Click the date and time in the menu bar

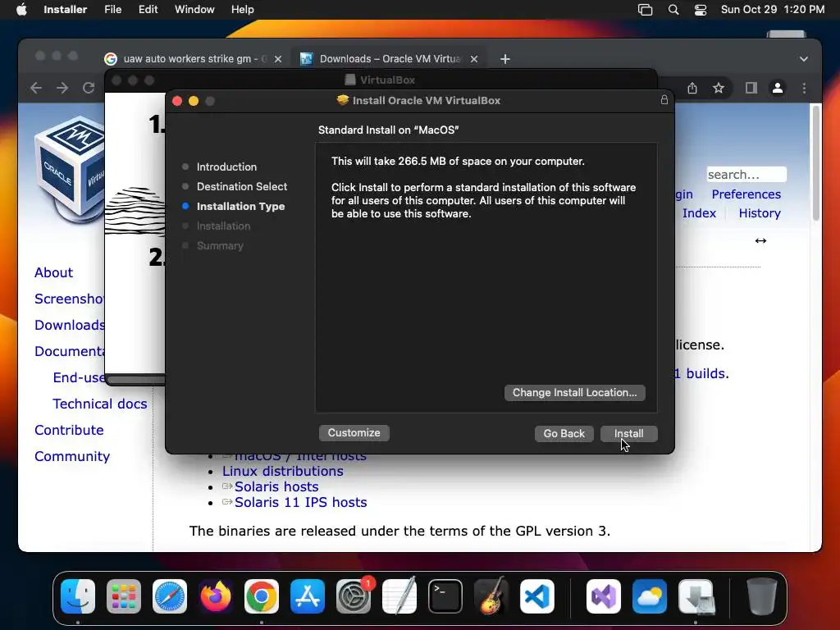coord(773,10)
